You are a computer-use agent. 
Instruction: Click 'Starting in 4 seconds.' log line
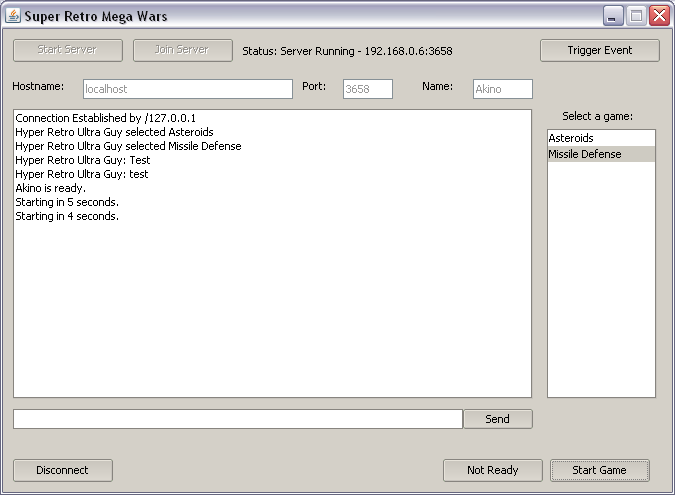click(67, 216)
